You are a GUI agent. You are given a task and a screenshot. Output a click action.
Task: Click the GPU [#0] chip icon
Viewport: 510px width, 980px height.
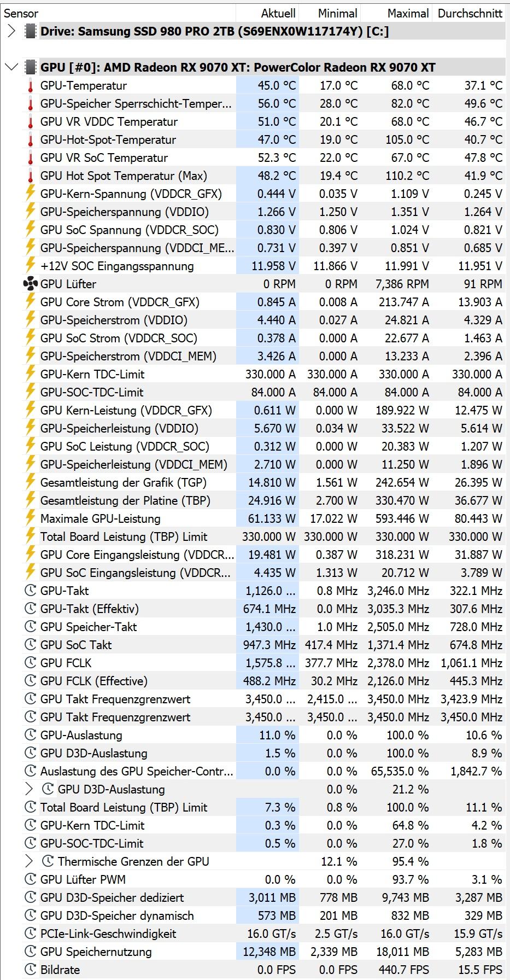coord(31,67)
